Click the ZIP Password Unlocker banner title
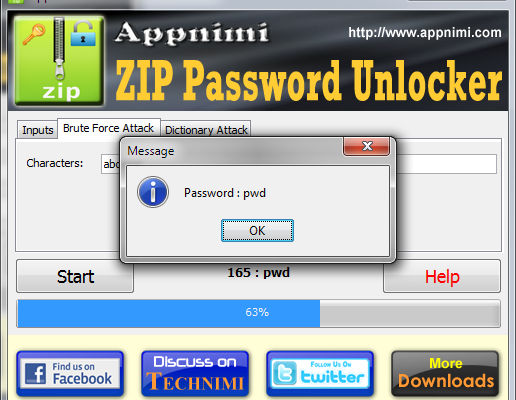 pyautogui.click(x=309, y=81)
